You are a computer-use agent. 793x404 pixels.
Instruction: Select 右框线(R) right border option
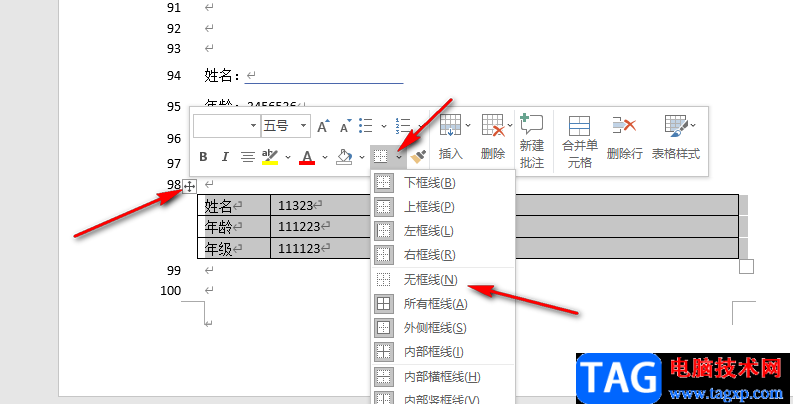pos(444,255)
